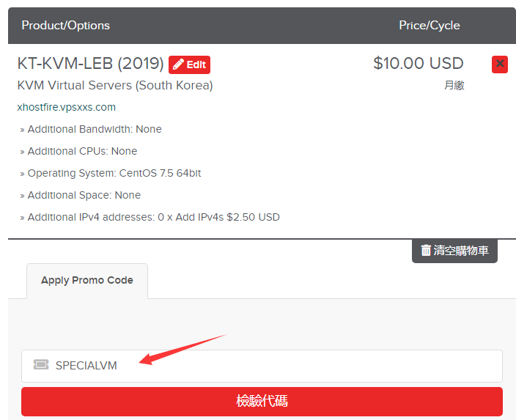
Task: Click the pencil Edit button beside KT-KVM-LEB
Action: [x=189, y=65]
